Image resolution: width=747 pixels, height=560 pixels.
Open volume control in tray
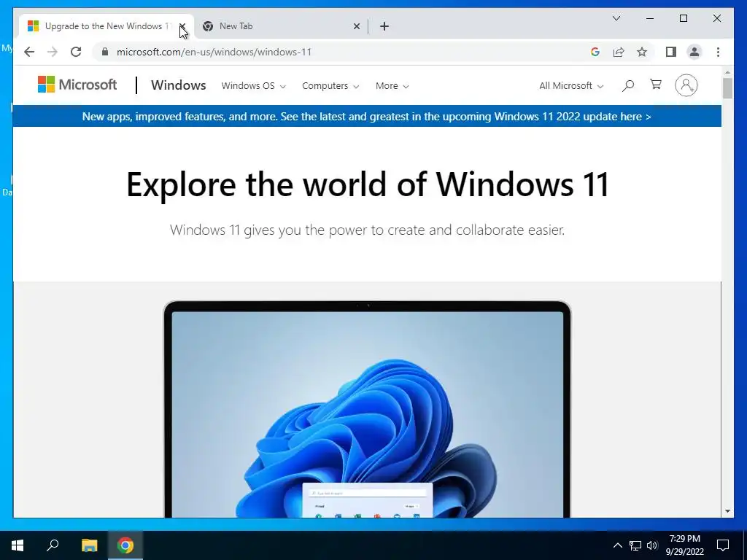pyautogui.click(x=652, y=545)
